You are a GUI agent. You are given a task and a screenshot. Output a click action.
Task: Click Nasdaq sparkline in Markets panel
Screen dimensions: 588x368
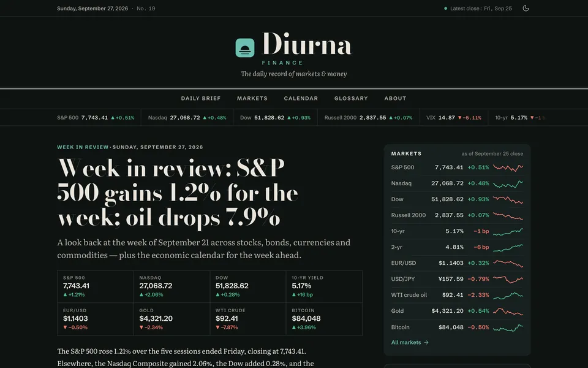[x=508, y=183]
